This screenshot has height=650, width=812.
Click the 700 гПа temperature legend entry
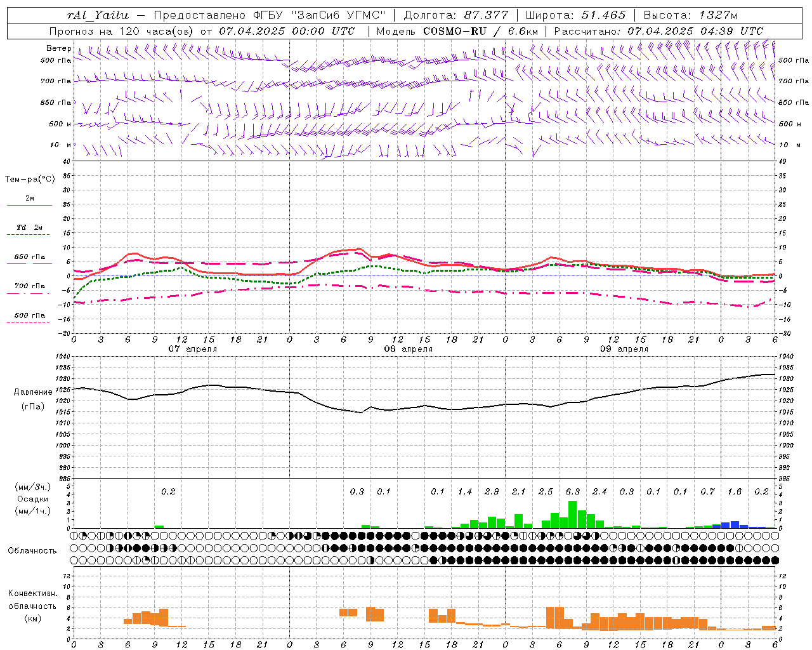click(29, 286)
